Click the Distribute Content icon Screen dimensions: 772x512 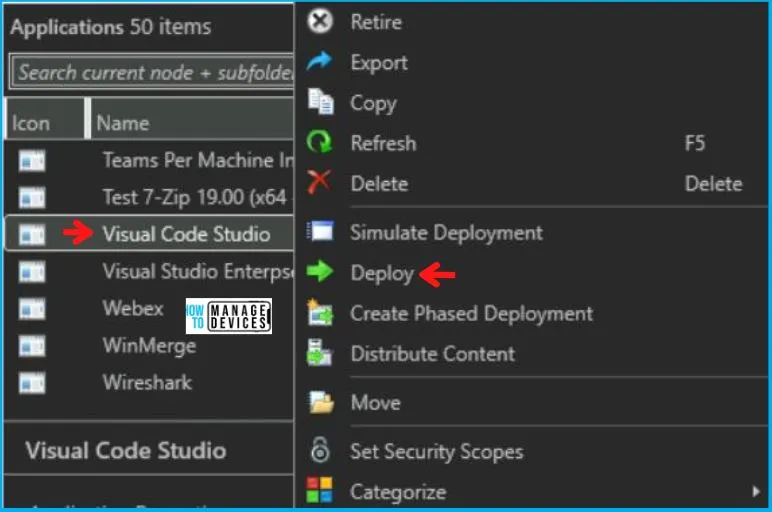[320, 352]
